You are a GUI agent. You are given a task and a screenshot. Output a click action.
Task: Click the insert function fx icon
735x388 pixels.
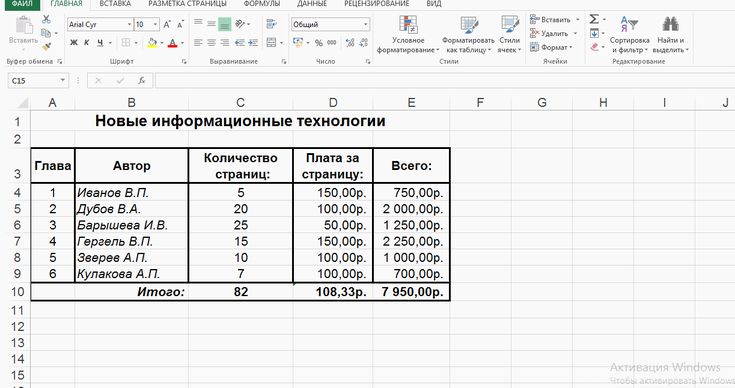tap(142, 81)
